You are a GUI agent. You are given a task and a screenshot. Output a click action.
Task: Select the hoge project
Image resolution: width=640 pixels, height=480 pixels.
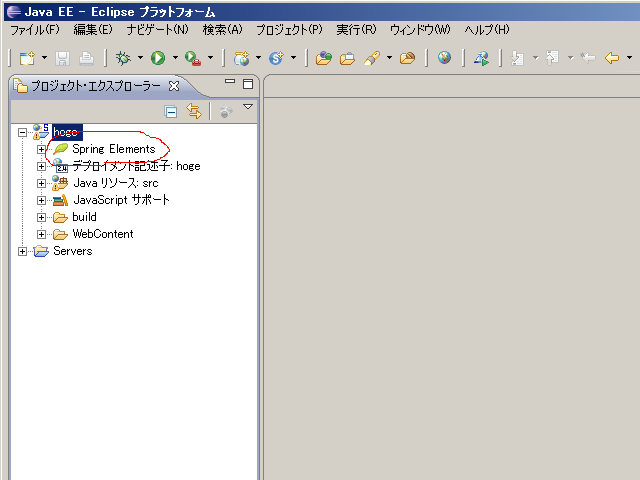(68, 132)
